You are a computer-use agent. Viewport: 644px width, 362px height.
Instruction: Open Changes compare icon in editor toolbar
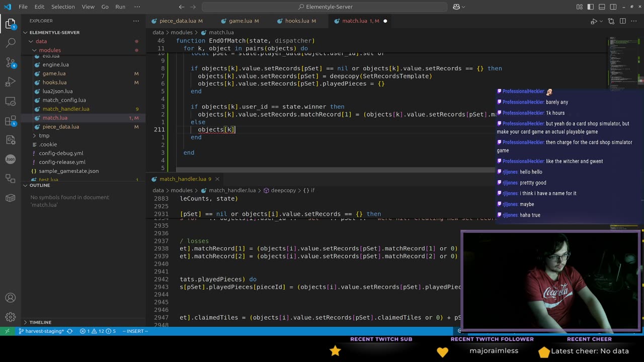coord(611,21)
